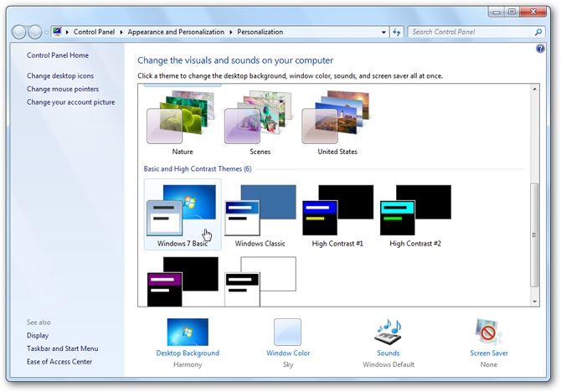Open Help with the question mark icon
The height and width of the screenshot is (392, 561).
coord(540,49)
